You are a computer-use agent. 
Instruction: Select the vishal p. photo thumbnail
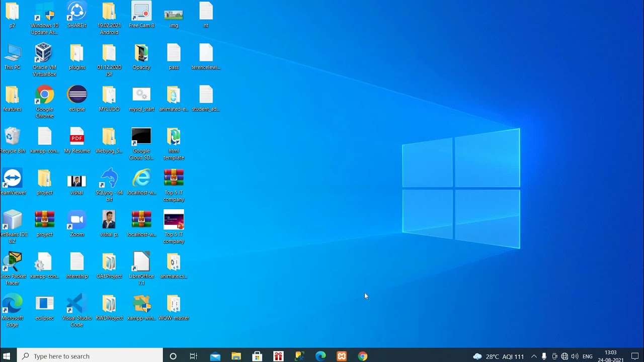pyautogui.click(x=109, y=220)
